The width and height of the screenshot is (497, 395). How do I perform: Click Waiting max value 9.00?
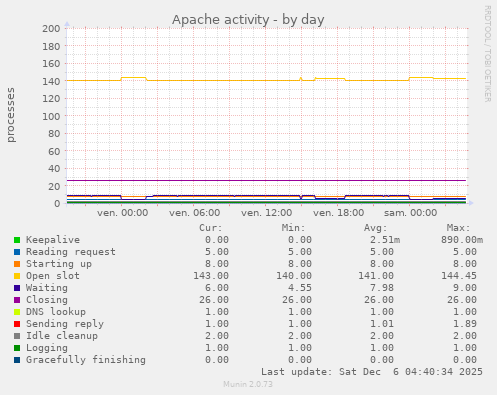pos(465,288)
